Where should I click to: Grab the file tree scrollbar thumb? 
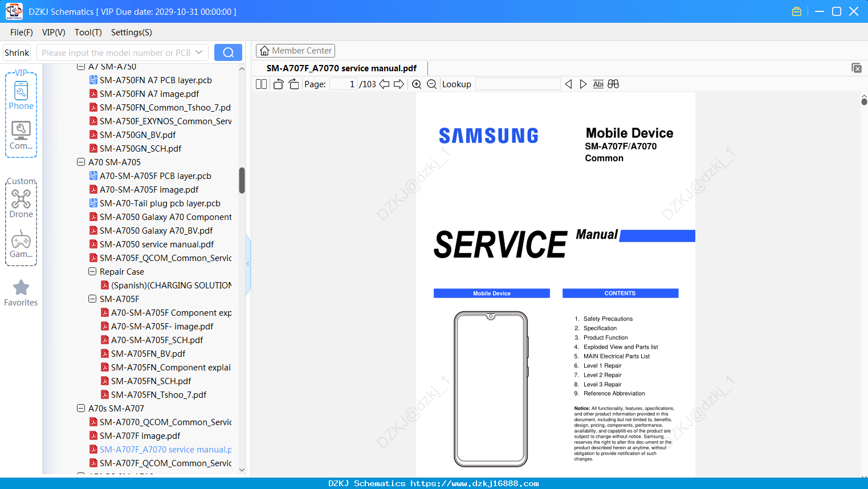click(x=242, y=180)
